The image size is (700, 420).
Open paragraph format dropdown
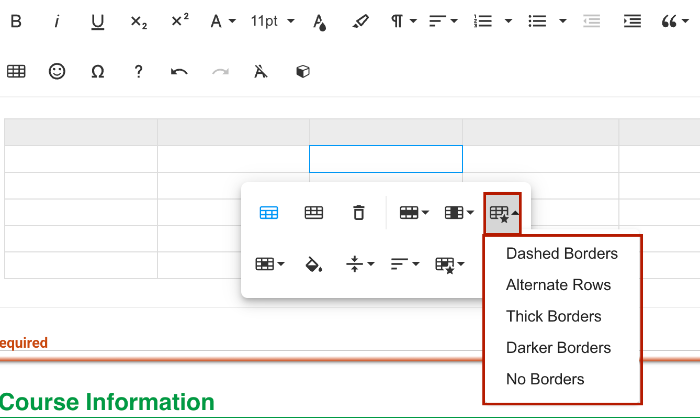click(x=404, y=21)
